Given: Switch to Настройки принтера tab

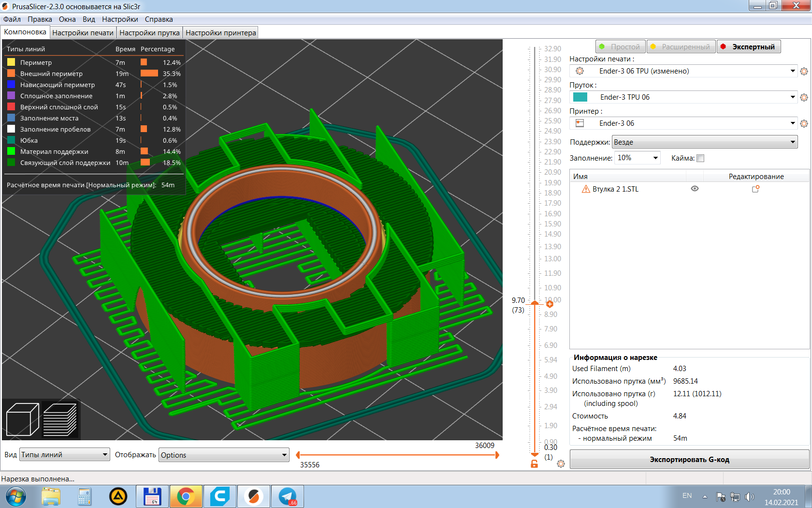Looking at the screenshot, I should tap(221, 33).
